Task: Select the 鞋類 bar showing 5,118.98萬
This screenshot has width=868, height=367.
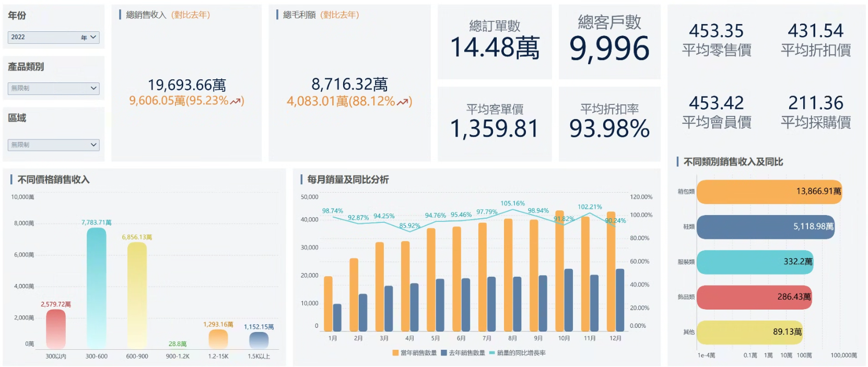Action: pyautogui.click(x=765, y=227)
